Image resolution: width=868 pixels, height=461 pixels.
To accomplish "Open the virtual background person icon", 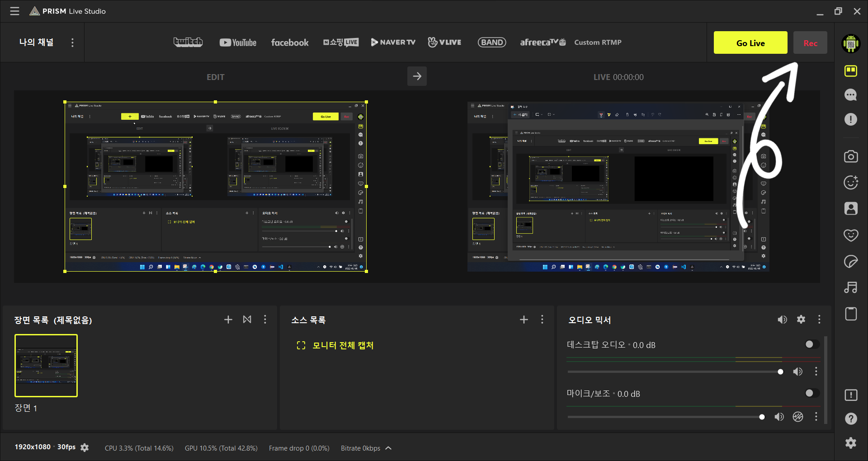I will pos(851,208).
